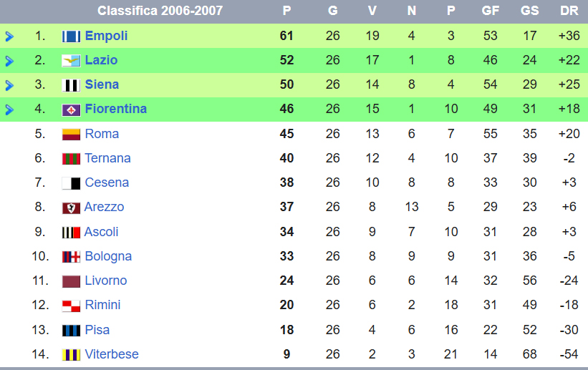Open the Ascoli team link
Viewport: 588px width, 370px height.
(x=101, y=232)
